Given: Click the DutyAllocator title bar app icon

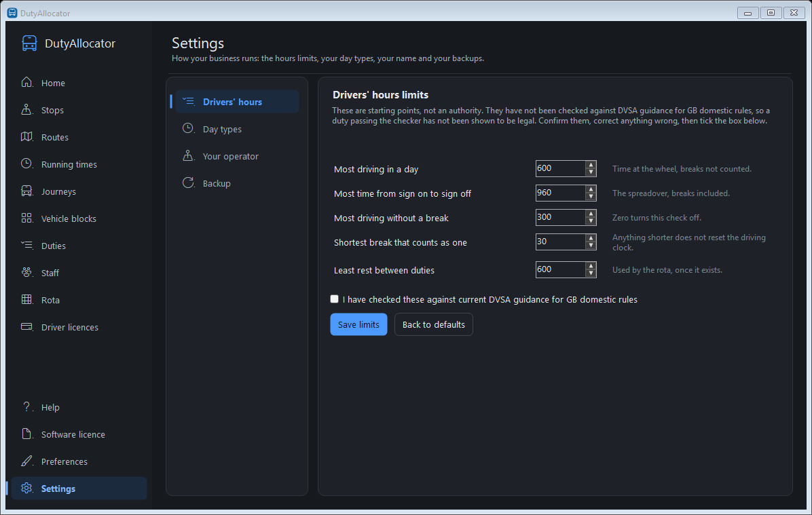Looking at the screenshot, I should point(12,12).
